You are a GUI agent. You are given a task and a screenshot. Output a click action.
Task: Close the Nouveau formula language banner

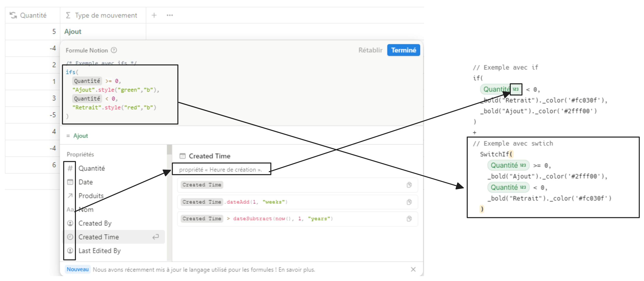(x=413, y=269)
